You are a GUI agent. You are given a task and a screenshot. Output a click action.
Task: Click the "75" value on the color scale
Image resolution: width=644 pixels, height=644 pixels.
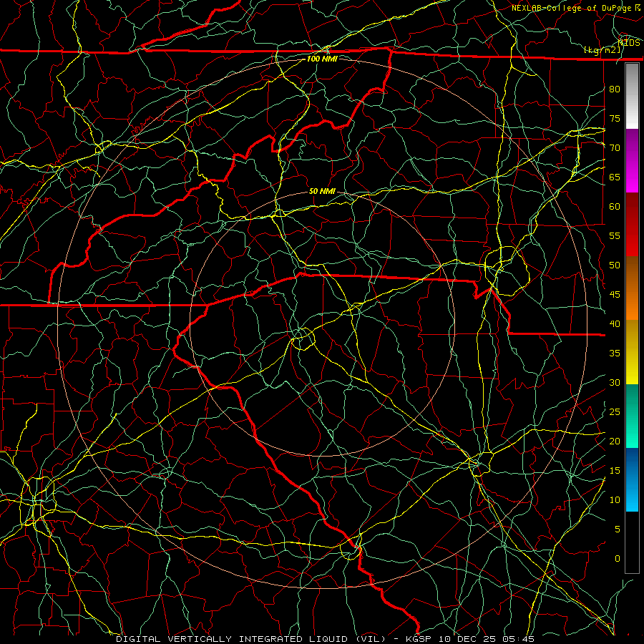coord(615,119)
